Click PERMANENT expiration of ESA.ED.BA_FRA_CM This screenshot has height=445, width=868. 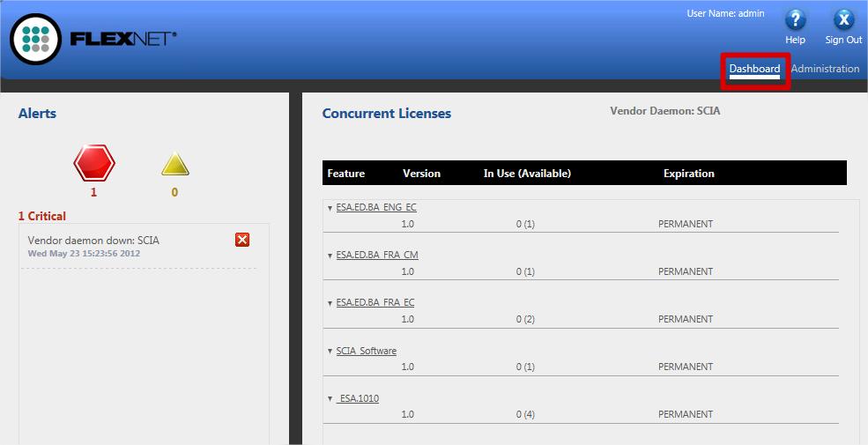pos(686,271)
